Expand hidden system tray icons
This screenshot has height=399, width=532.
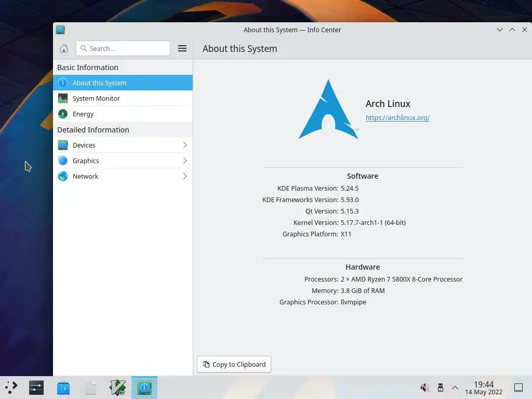pos(455,388)
